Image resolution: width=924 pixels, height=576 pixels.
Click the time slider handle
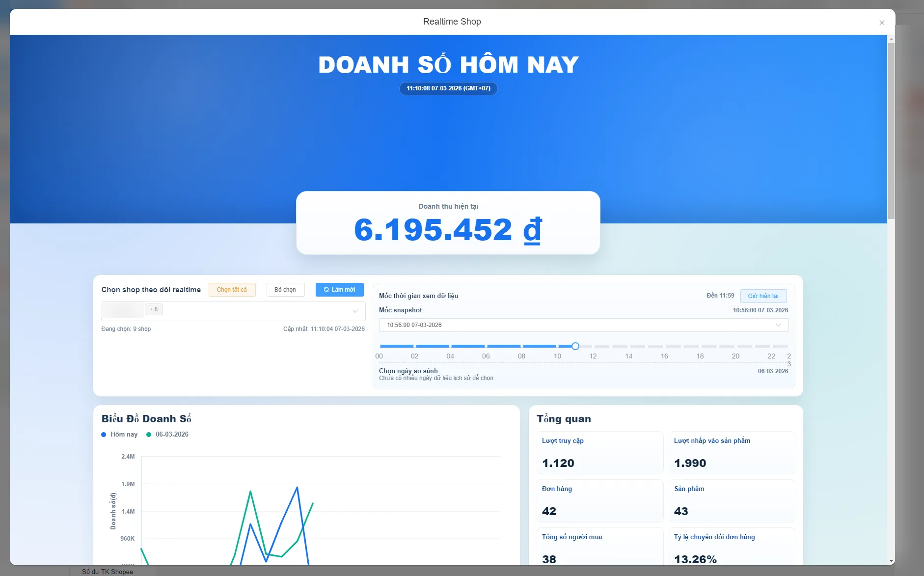575,346
